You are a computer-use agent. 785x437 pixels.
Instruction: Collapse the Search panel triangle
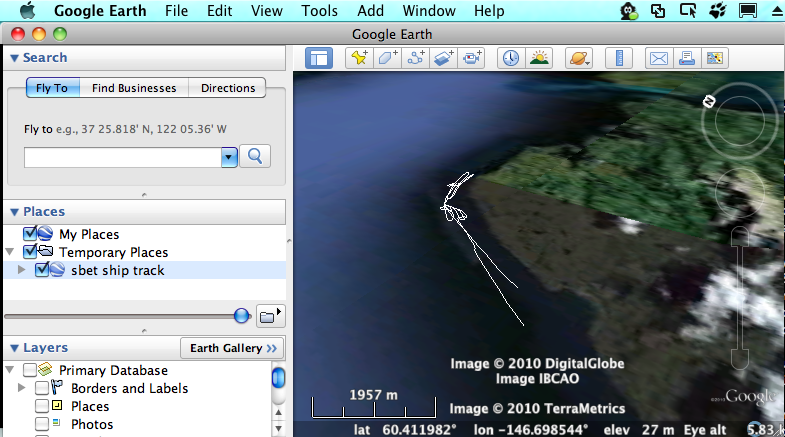pos(14,58)
